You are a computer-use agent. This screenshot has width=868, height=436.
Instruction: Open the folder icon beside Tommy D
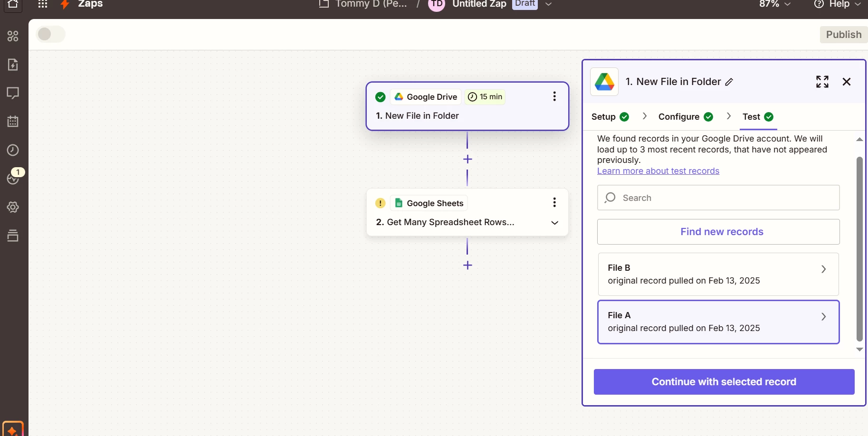click(324, 4)
